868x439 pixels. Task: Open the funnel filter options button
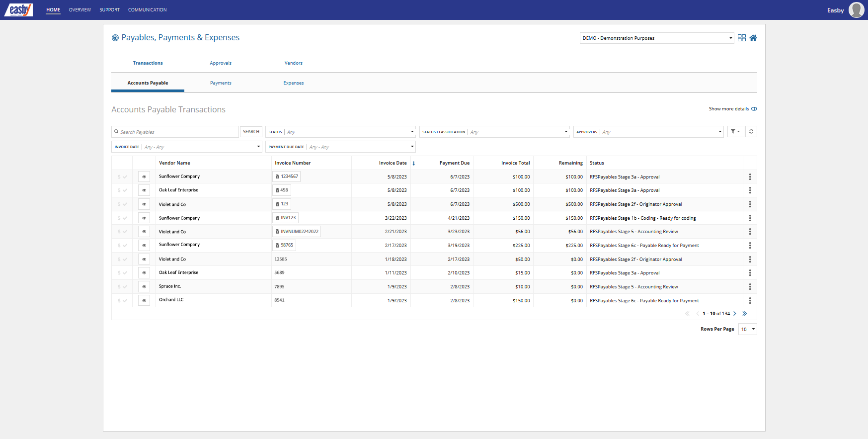tap(735, 132)
